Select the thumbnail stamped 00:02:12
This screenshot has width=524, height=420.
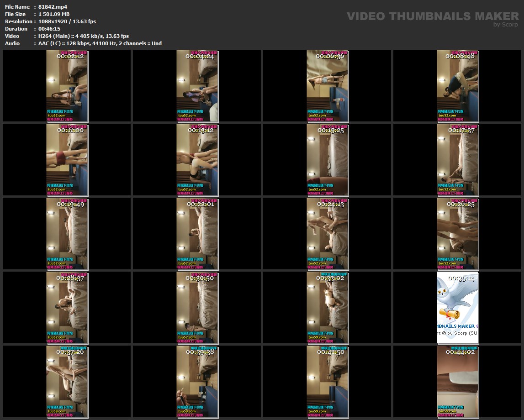(67, 86)
